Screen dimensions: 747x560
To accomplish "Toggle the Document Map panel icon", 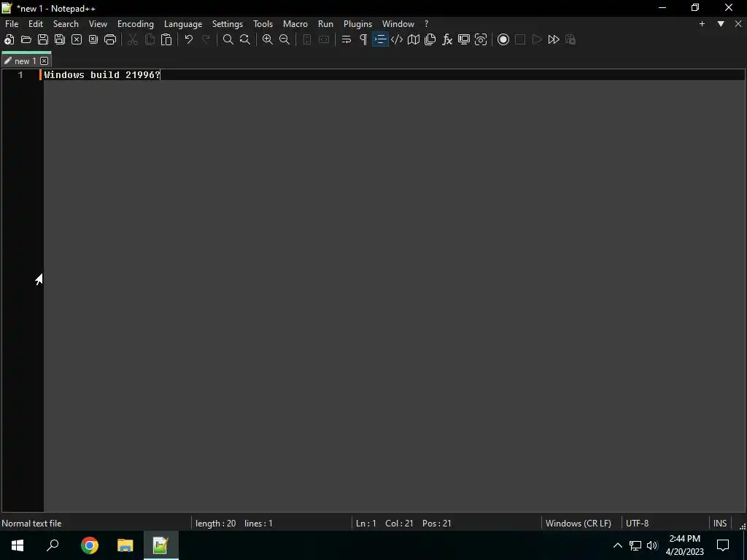I will [414, 39].
